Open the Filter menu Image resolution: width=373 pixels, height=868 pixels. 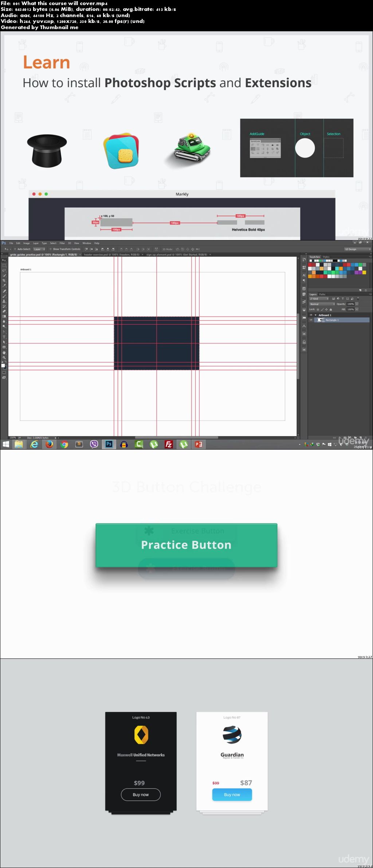62,243
